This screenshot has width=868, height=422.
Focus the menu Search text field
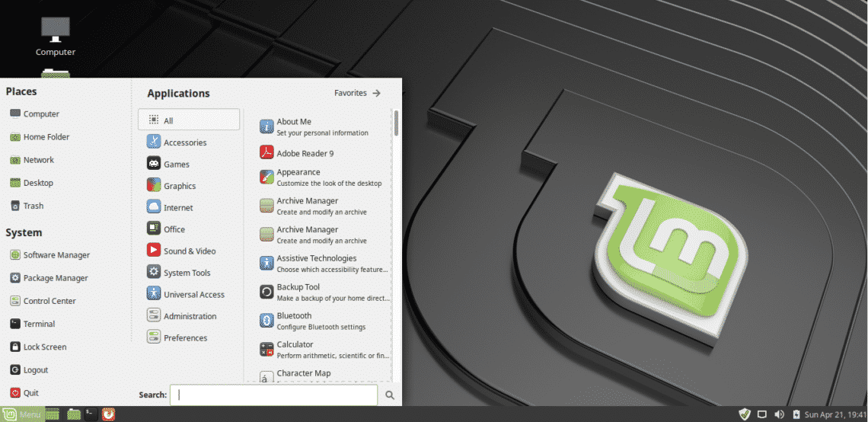(273, 395)
